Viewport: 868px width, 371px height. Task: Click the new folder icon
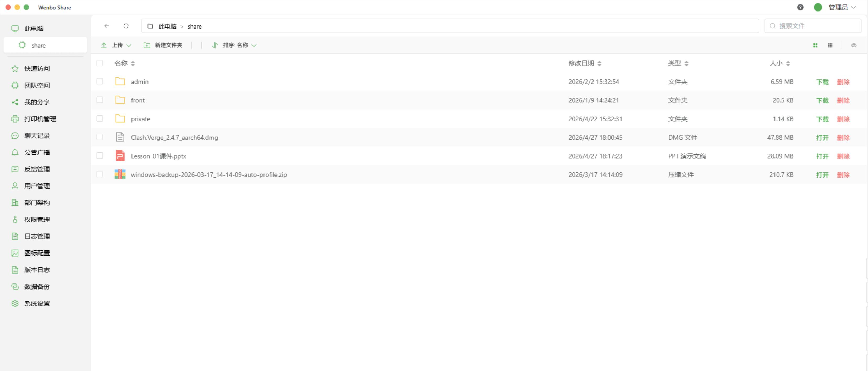147,45
